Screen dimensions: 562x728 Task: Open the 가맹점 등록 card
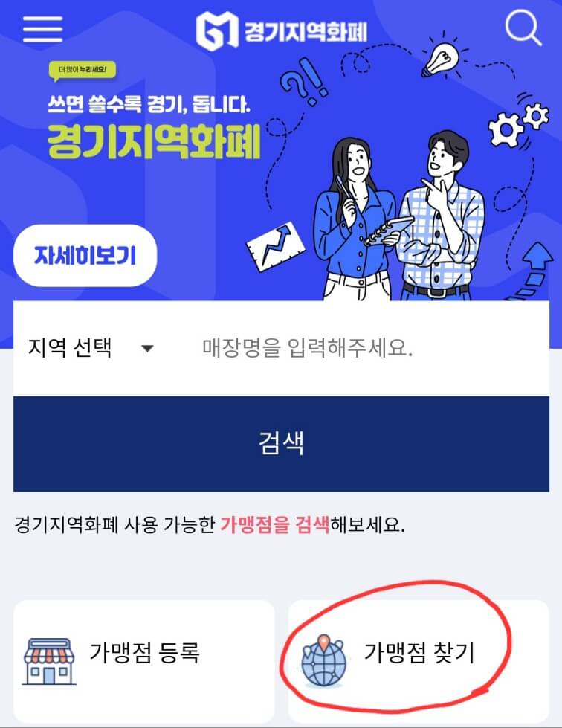[144, 661]
